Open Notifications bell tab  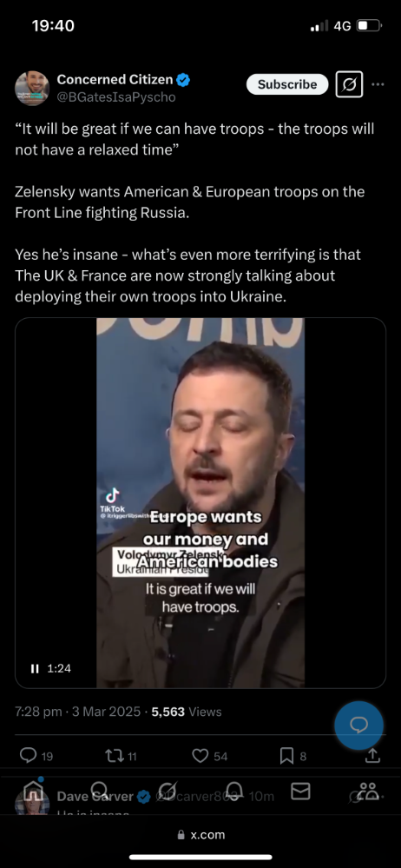pos(234,792)
